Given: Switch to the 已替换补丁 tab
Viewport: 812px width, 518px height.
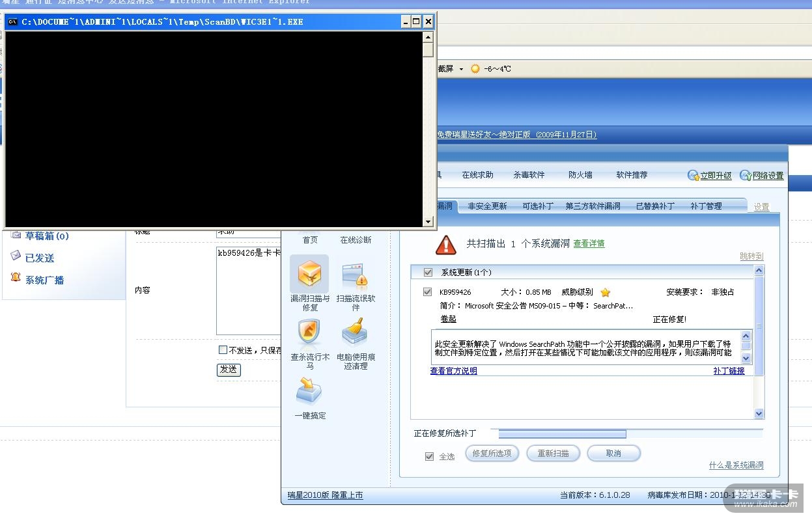Looking at the screenshot, I should pos(655,206).
